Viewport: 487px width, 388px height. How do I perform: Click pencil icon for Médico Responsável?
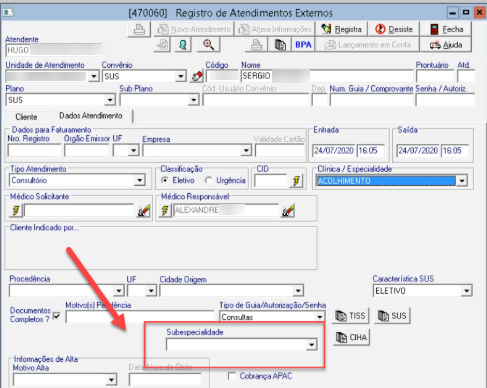[x=288, y=210]
